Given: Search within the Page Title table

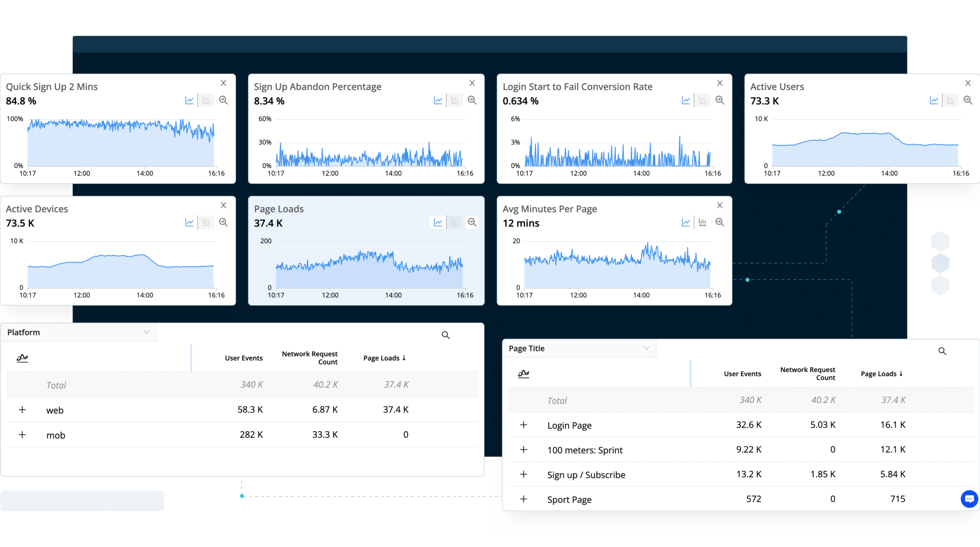Looking at the screenshot, I should click(942, 351).
